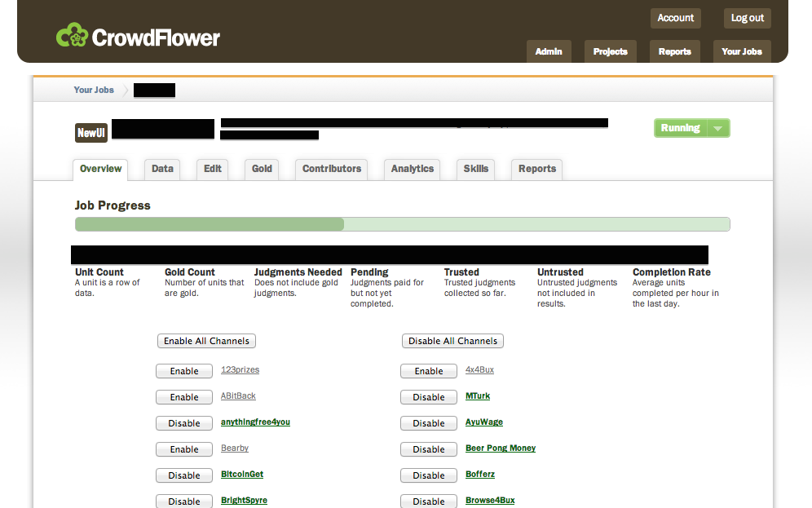Open the 4x4Bux channel link
The height and width of the screenshot is (508, 812).
click(x=479, y=369)
